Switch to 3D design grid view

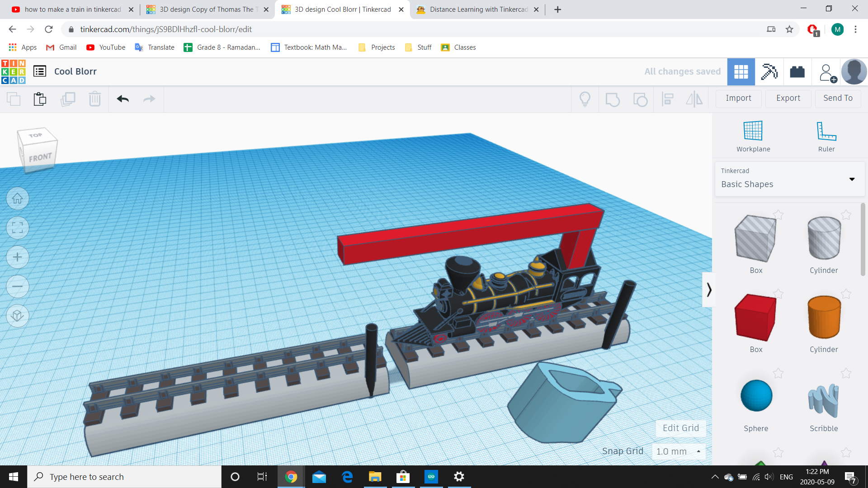click(x=741, y=71)
